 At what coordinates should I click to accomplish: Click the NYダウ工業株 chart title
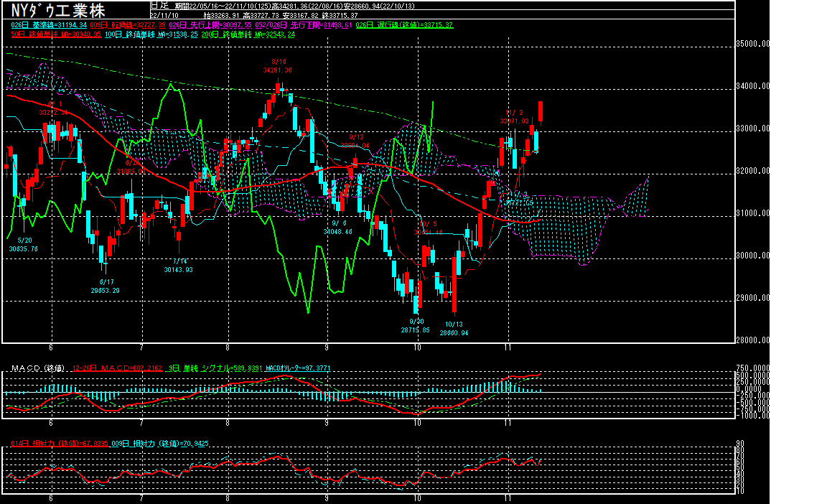click(x=58, y=10)
